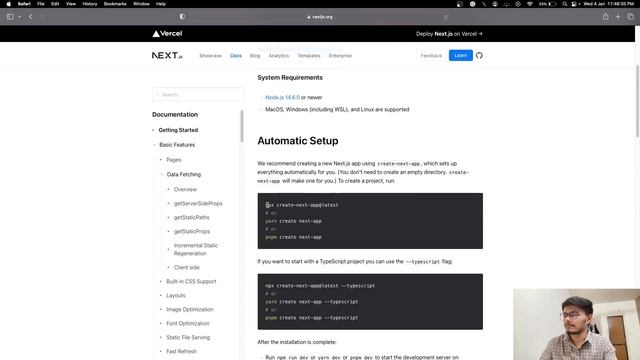Open the Safari share menu

[606, 17]
